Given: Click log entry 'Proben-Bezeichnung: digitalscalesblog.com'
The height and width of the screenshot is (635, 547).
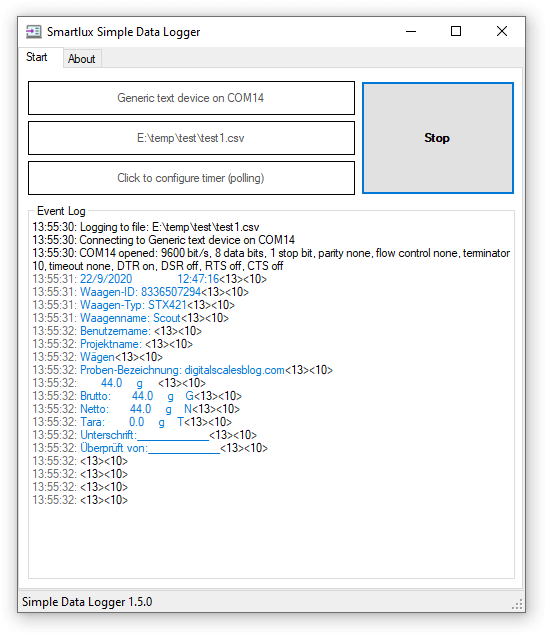Looking at the screenshot, I should point(183,370).
